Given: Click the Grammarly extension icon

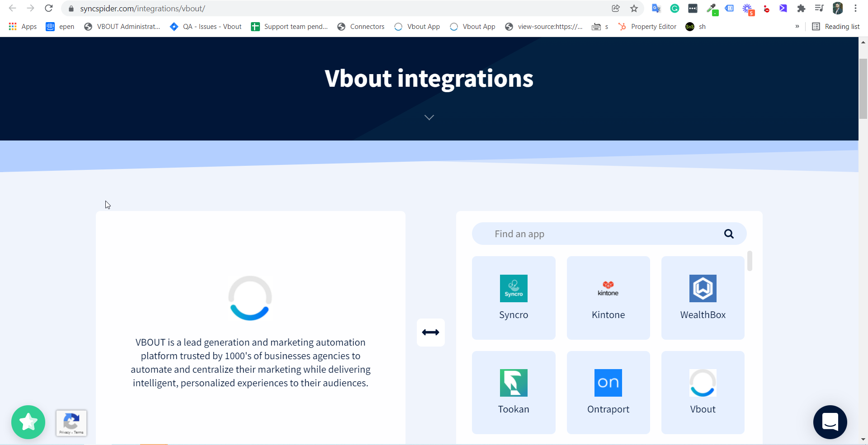Looking at the screenshot, I should 675,8.
